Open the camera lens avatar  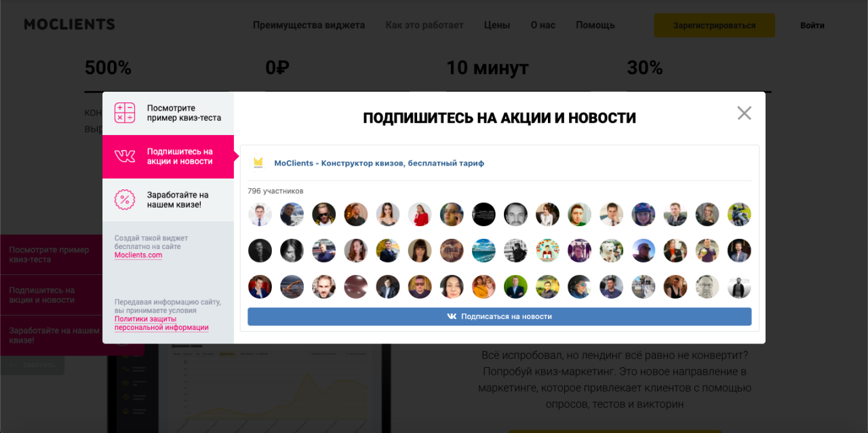coord(452,250)
